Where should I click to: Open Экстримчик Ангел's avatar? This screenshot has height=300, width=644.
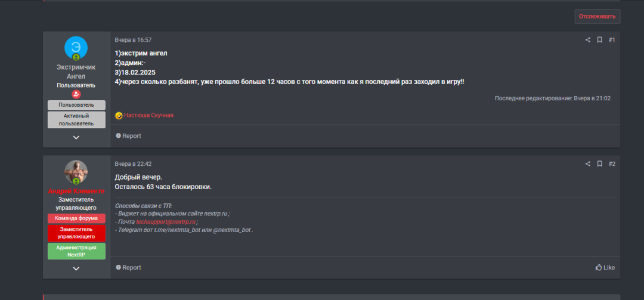click(76, 48)
